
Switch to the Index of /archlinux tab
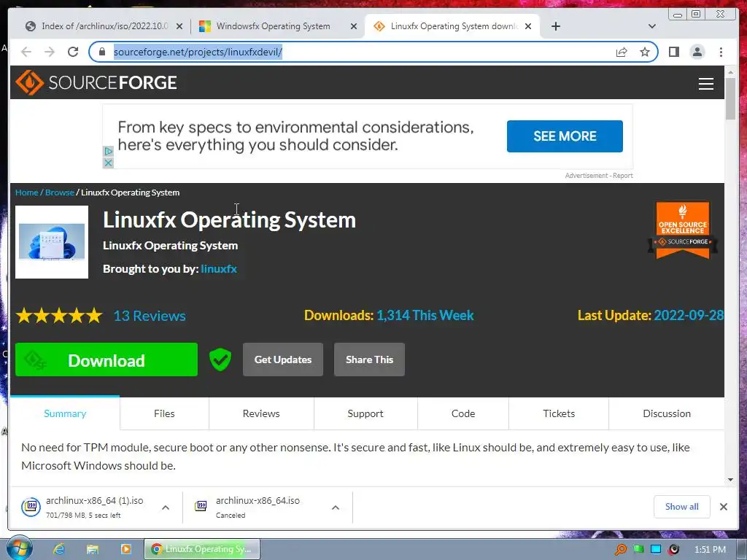tap(103, 26)
